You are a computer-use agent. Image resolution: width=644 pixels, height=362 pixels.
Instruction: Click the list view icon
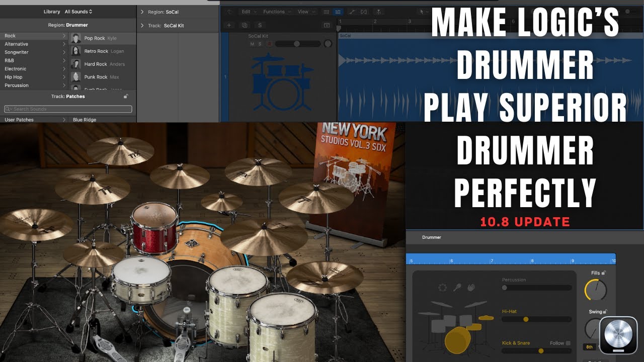click(x=338, y=12)
